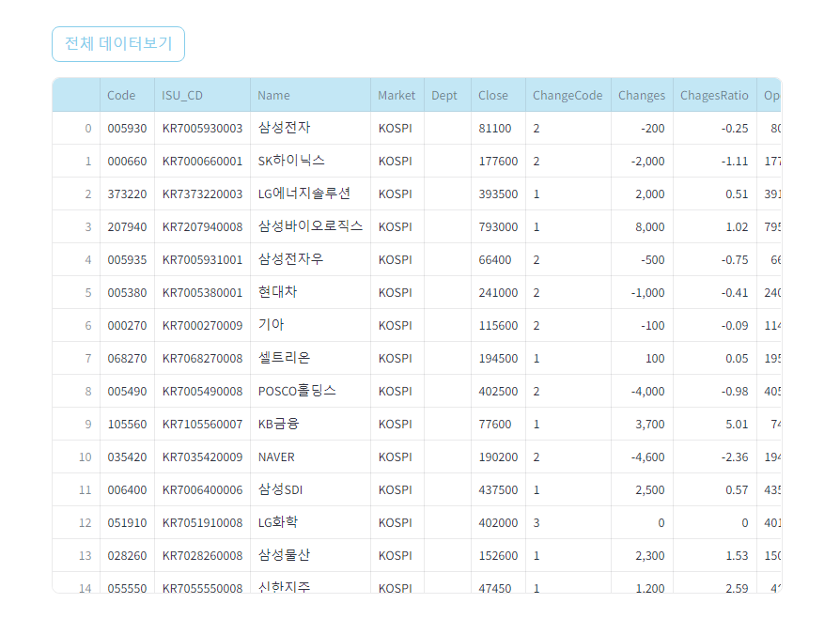Screen dimensions: 840x619
Task: Click the Market column header
Action: pyautogui.click(x=397, y=95)
